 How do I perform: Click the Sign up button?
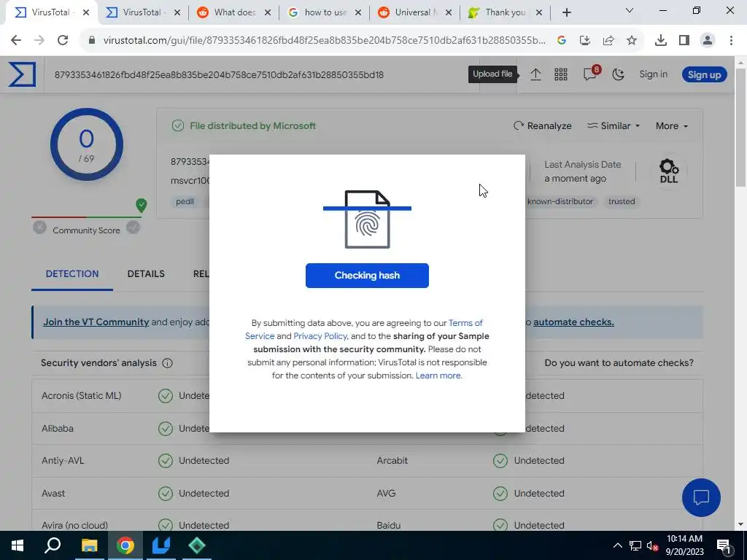click(x=704, y=75)
